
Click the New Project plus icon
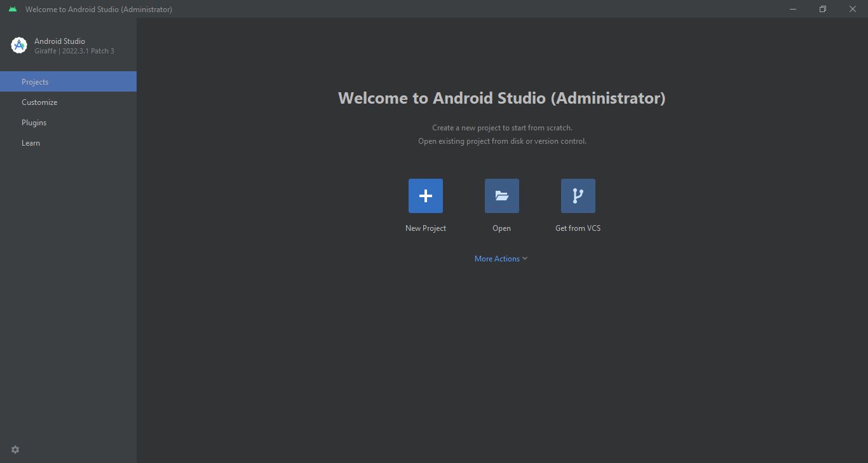[x=426, y=196]
